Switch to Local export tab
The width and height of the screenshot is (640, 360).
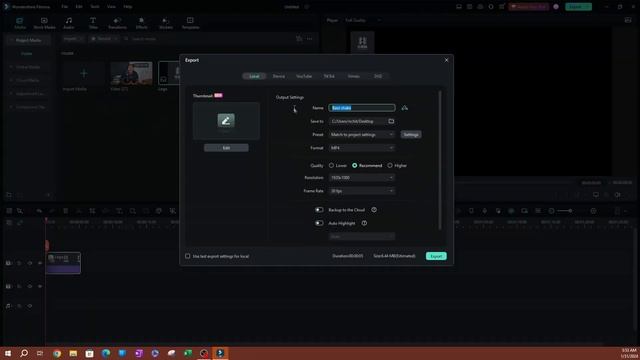[x=254, y=76]
